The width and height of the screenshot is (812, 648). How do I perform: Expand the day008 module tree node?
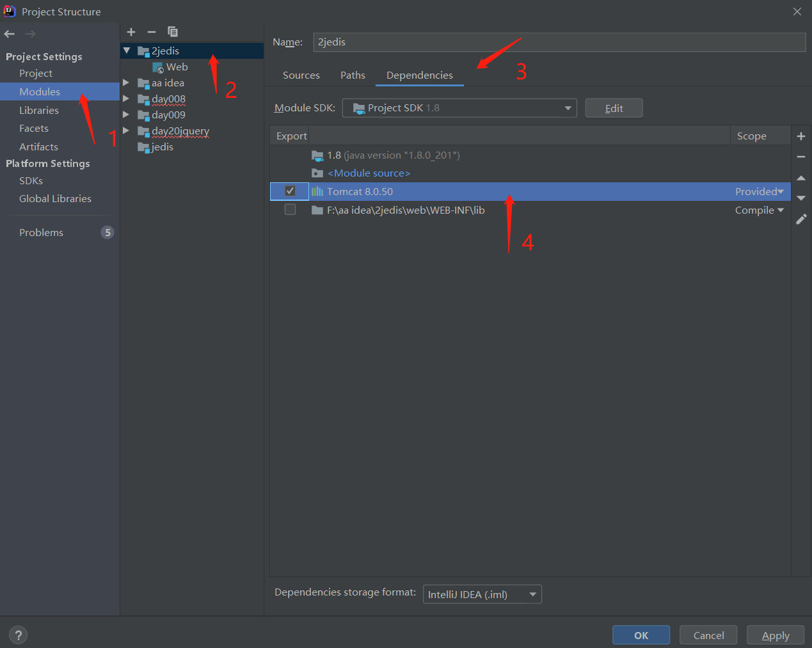pos(126,99)
